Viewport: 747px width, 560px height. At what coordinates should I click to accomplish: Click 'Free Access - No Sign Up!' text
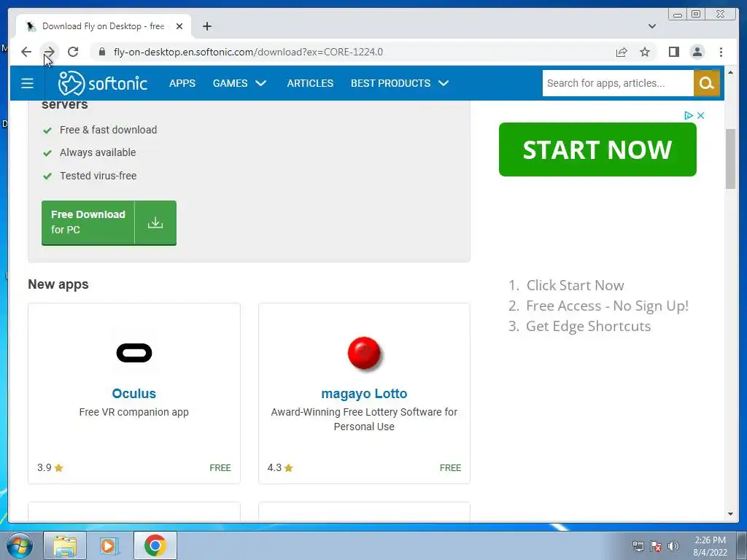tap(608, 306)
